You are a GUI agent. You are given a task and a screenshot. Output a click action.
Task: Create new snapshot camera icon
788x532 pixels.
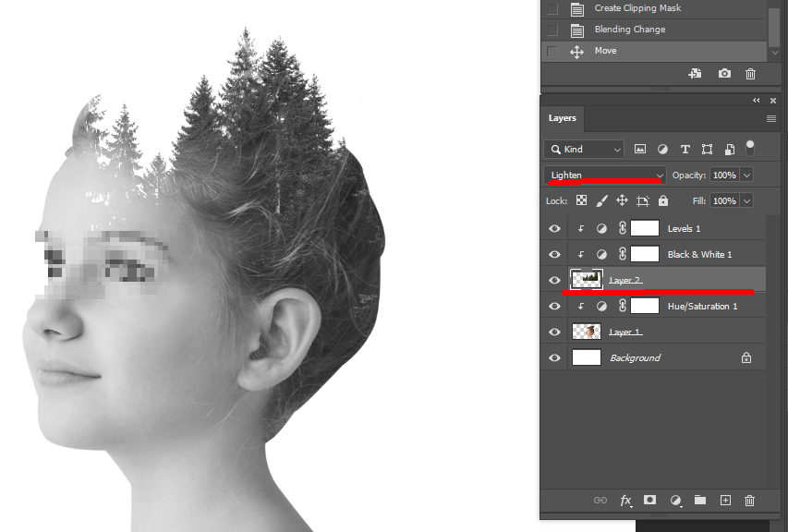[724, 74]
